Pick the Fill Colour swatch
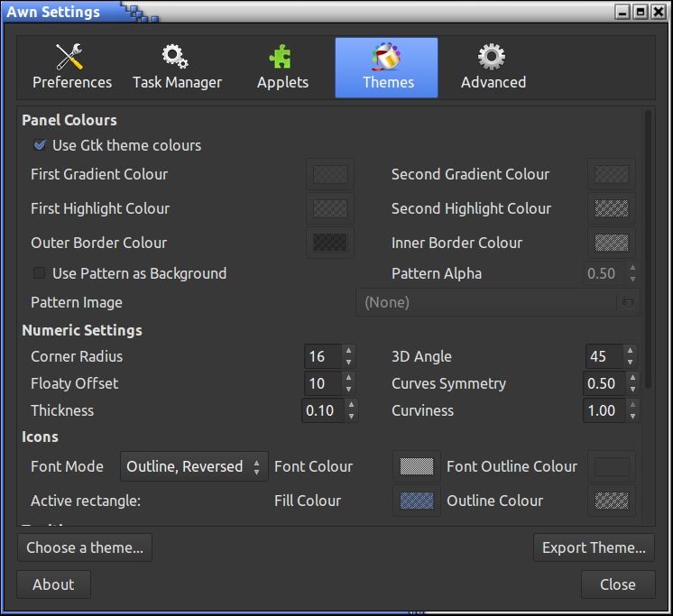Screen dimensions: 673x616 [417, 501]
